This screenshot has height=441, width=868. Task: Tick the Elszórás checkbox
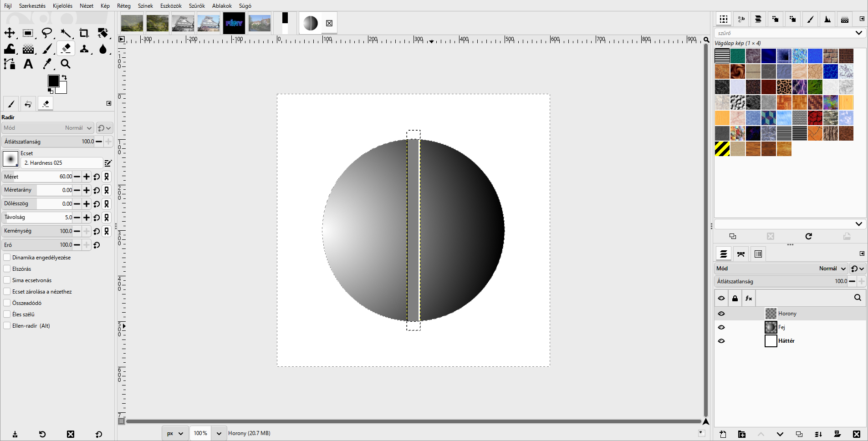coord(7,269)
